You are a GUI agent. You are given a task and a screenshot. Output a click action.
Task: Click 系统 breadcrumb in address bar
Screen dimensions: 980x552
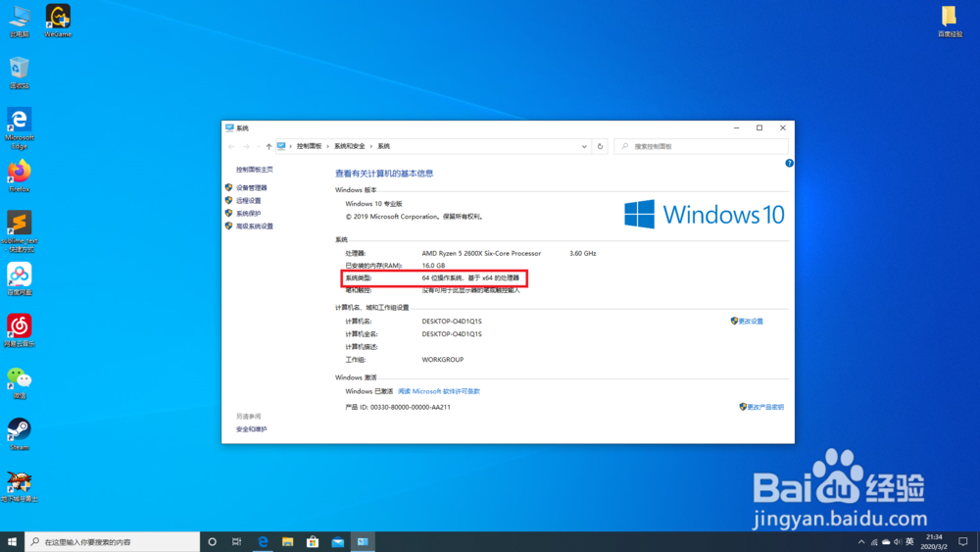(384, 146)
